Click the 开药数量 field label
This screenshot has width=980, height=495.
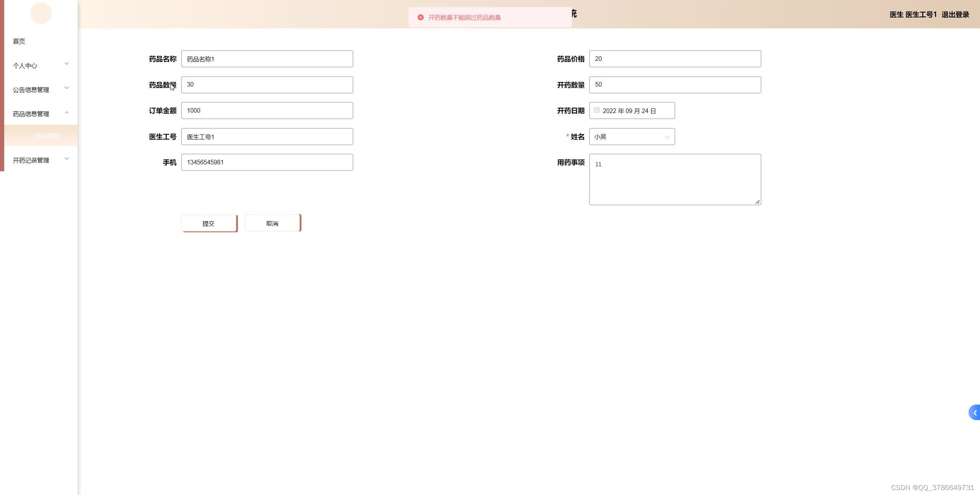pyautogui.click(x=571, y=85)
